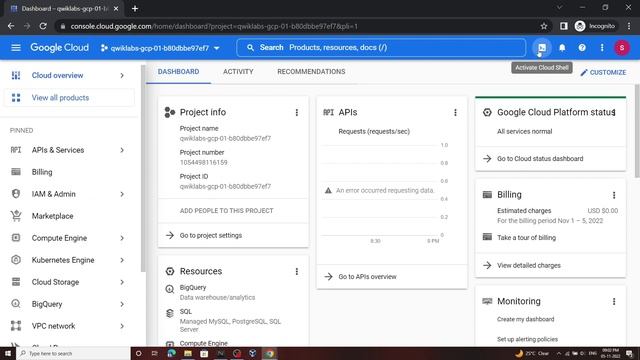The height and width of the screenshot is (360, 640).
Task: Open the Resources card options menu
Action: 297,271
